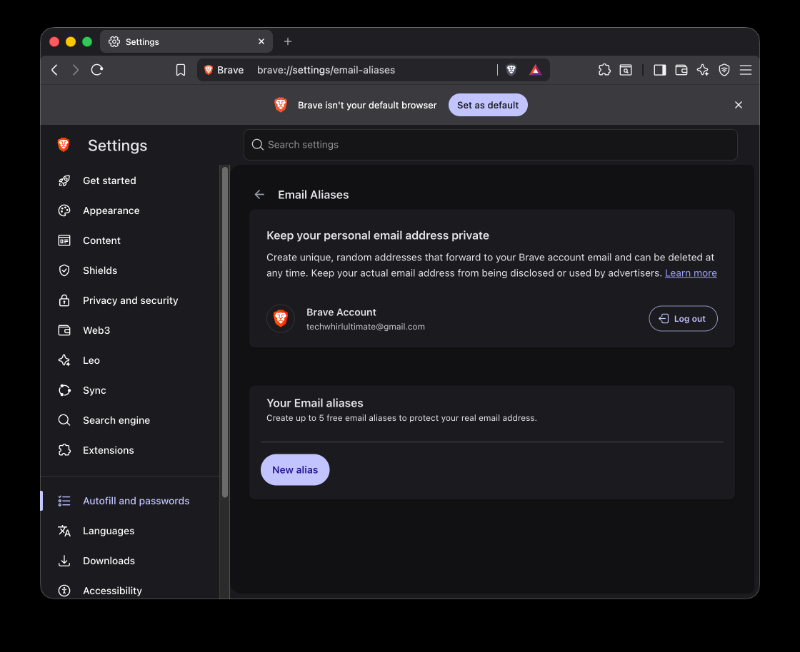This screenshot has width=800, height=652.
Task: Log out of Brave Account
Action: point(683,318)
